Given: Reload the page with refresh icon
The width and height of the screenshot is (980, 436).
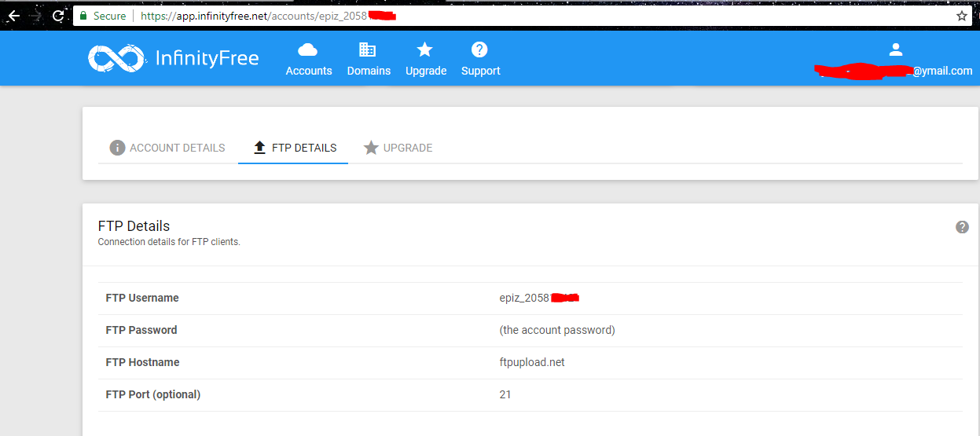Looking at the screenshot, I should click(58, 16).
